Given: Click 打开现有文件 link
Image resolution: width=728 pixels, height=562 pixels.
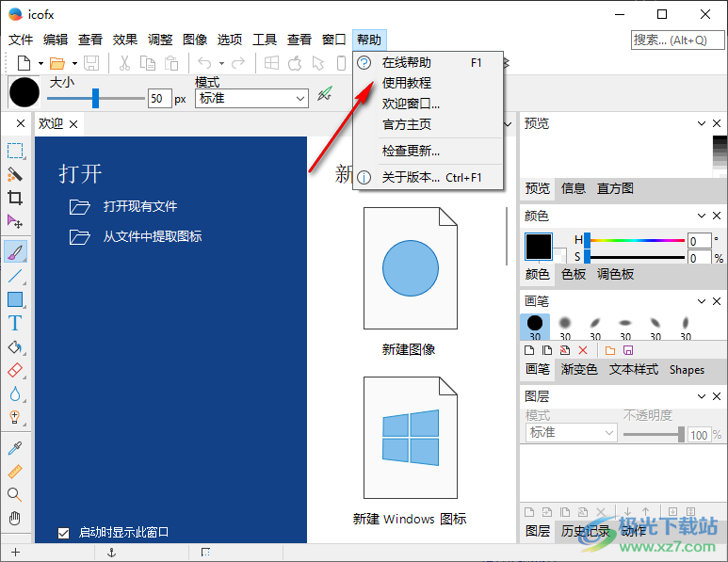Looking at the screenshot, I should [140, 206].
